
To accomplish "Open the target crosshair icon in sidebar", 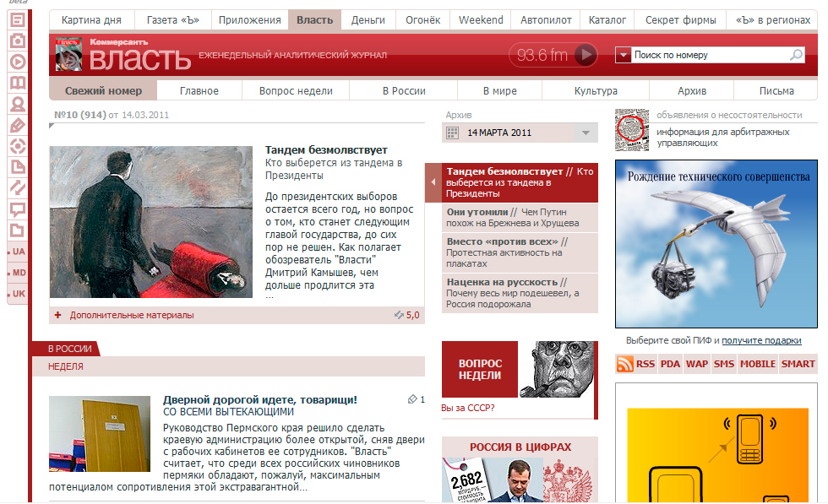I will (18, 146).
